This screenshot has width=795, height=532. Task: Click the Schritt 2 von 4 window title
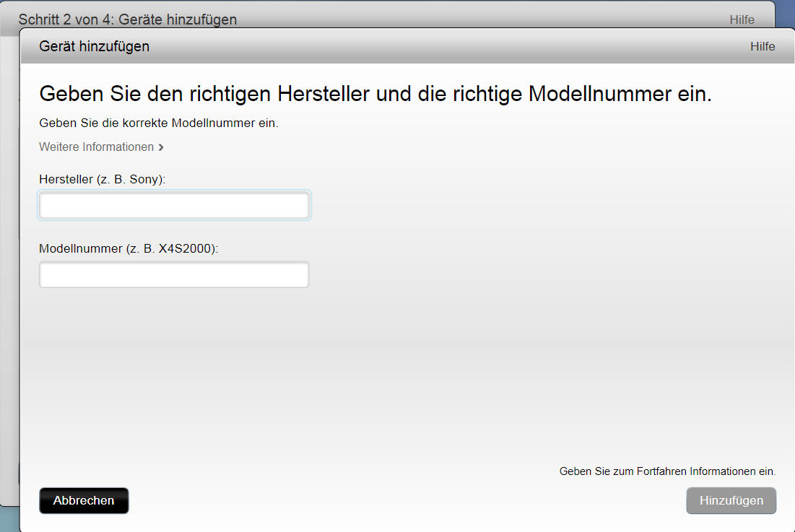coord(128,19)
